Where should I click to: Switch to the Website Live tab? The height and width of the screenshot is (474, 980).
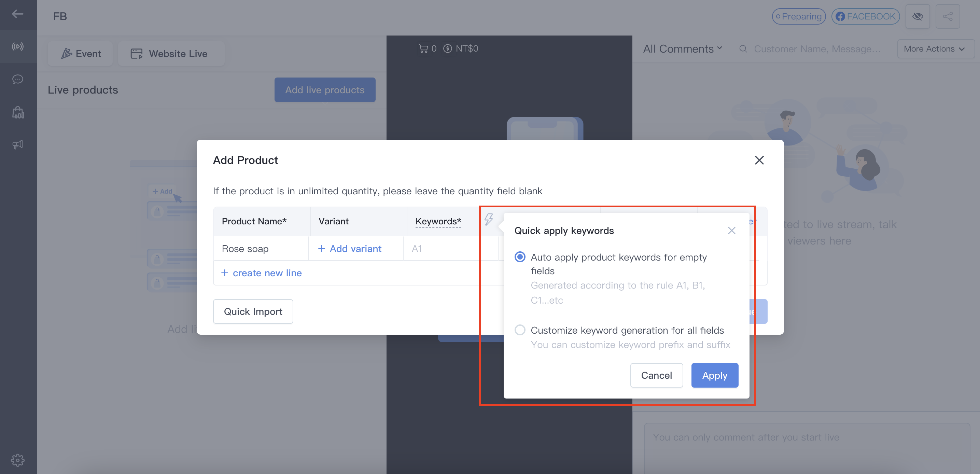pyautogui.click(x=171, y=54)
